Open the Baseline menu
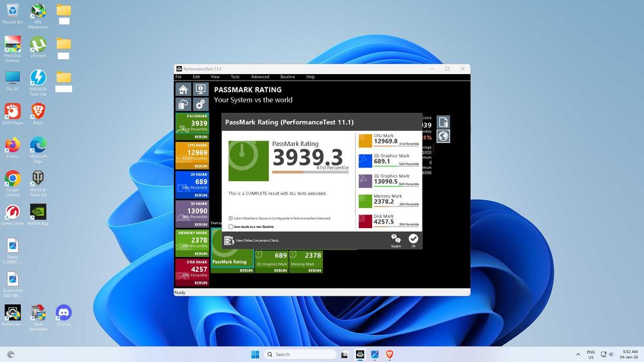This screenshot has height=362, width=644. (x=287, y=77)
